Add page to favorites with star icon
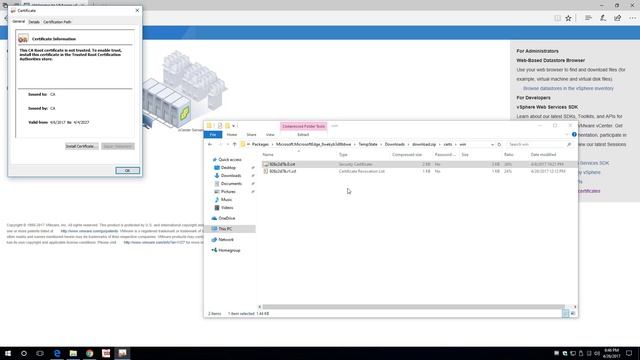The width and height of the screenshot is (640, 360). click(x=568, y=18)
